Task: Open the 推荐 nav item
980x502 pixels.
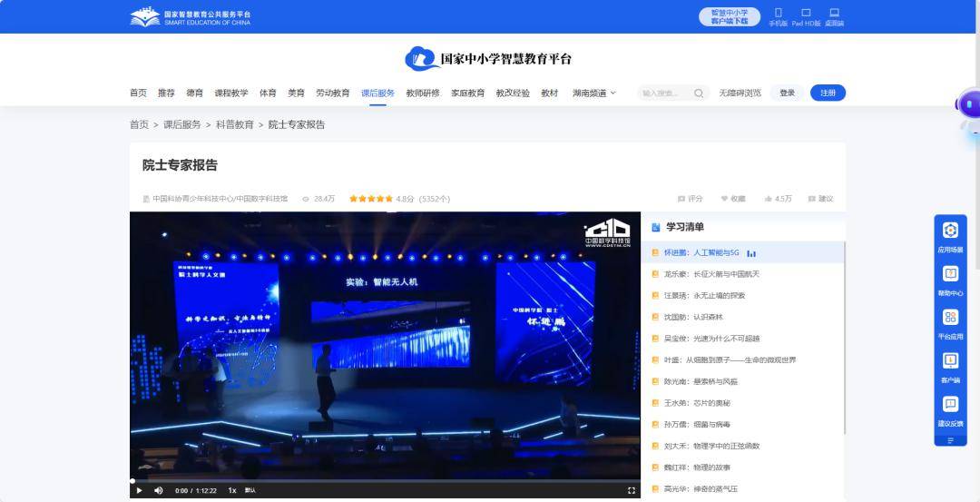Action: (x=166, y=94)
